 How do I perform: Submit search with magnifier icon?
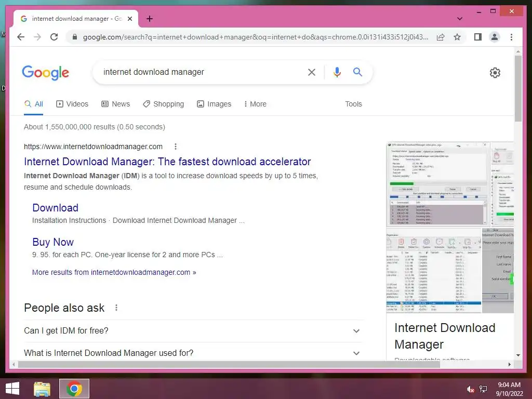pos(357,72)
